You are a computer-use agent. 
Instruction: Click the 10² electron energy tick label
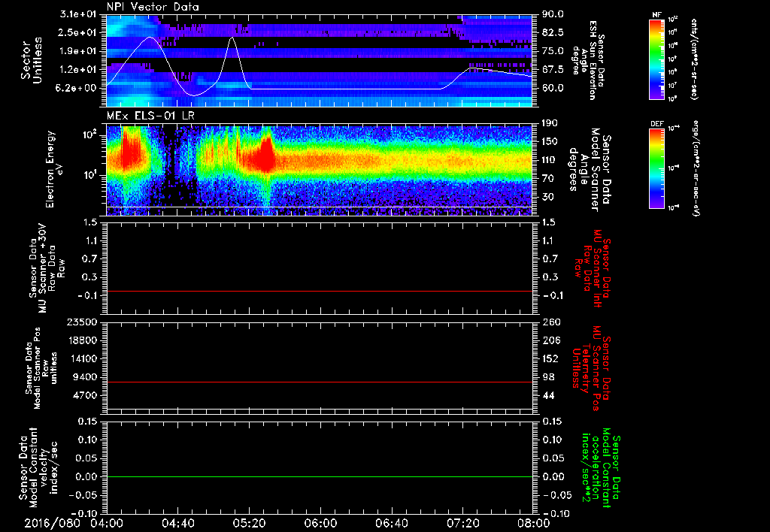[x=89, y=135]
